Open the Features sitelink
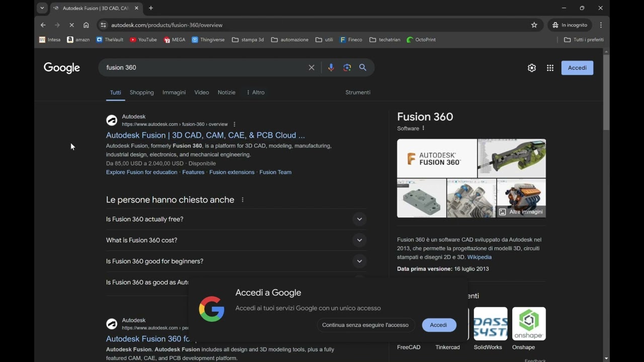The image size is (644, 362). (193, 172)
